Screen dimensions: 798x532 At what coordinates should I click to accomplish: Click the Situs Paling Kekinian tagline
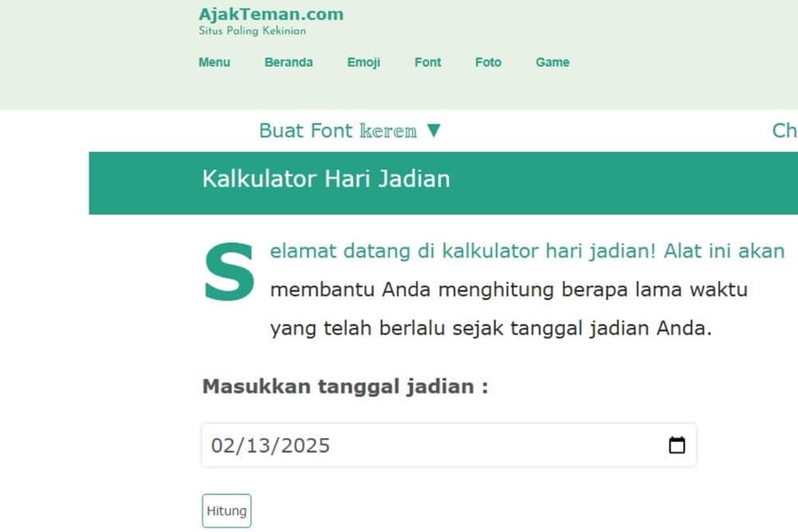coord(253,31)
